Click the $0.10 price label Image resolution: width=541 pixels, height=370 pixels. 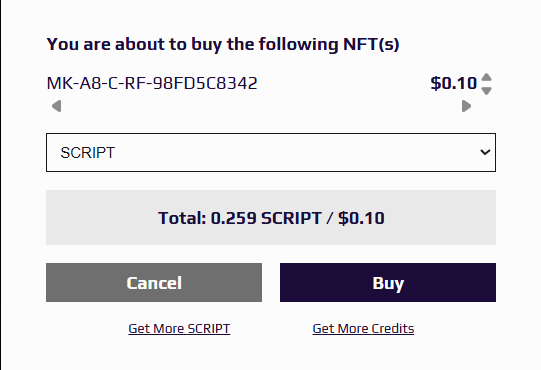point(454,83)
